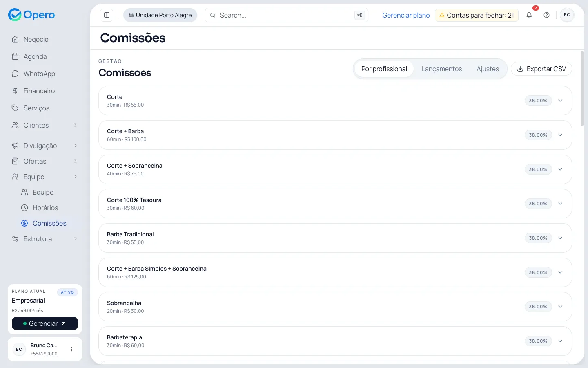The width and height of the screenshot is (588, 368).
Task: Expand the Clientes submenu chevron
Action: click(76, 125)
